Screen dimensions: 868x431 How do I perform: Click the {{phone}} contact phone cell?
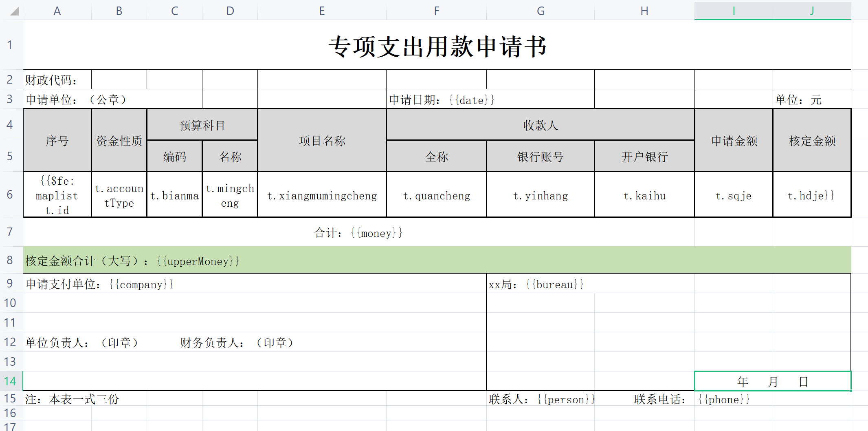[725, 399]
